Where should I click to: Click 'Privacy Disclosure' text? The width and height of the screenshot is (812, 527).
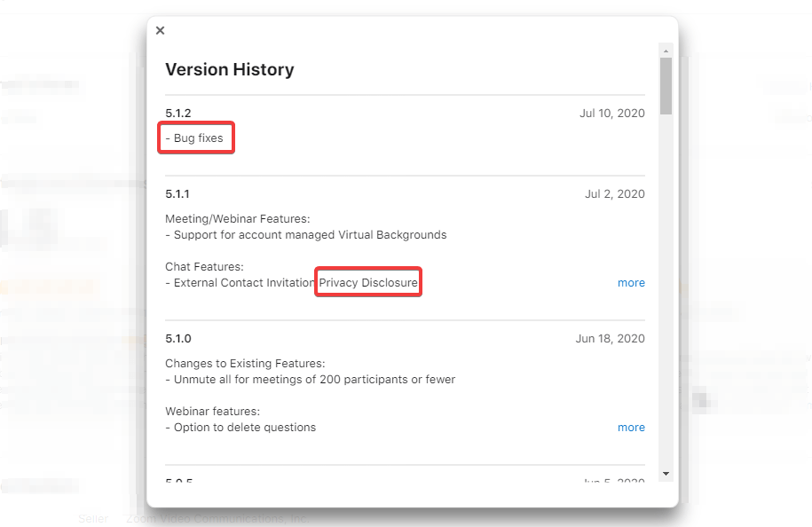(368, 283)
